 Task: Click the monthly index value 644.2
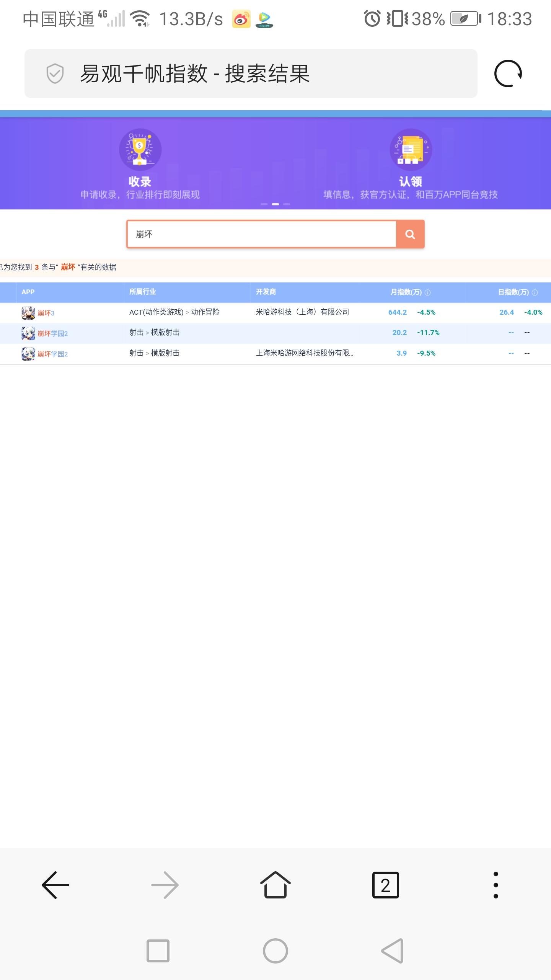click(398, 312)
